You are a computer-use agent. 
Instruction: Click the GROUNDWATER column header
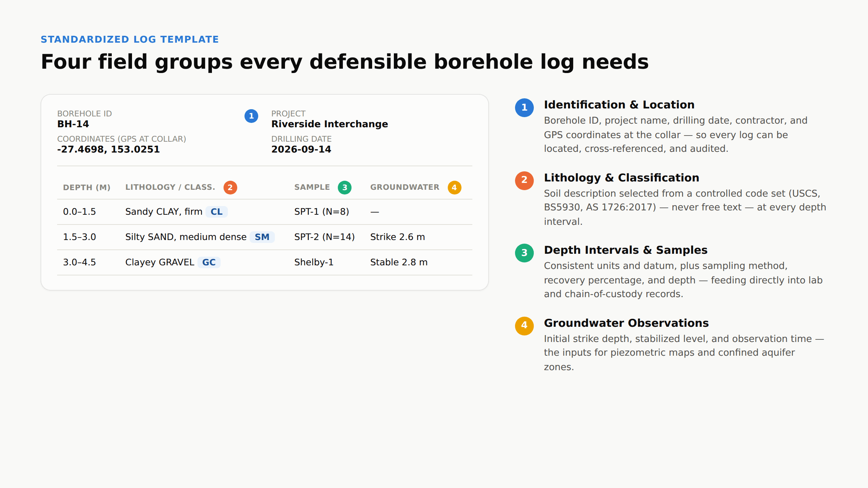405,187
